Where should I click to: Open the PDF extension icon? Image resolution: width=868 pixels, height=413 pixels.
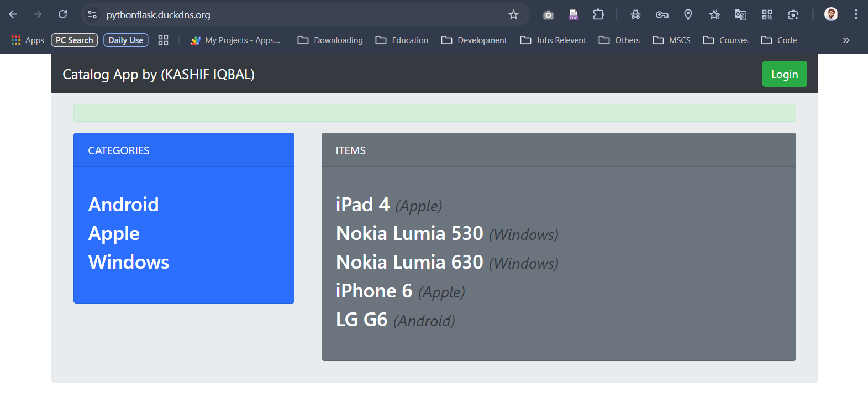coord(574,15)
